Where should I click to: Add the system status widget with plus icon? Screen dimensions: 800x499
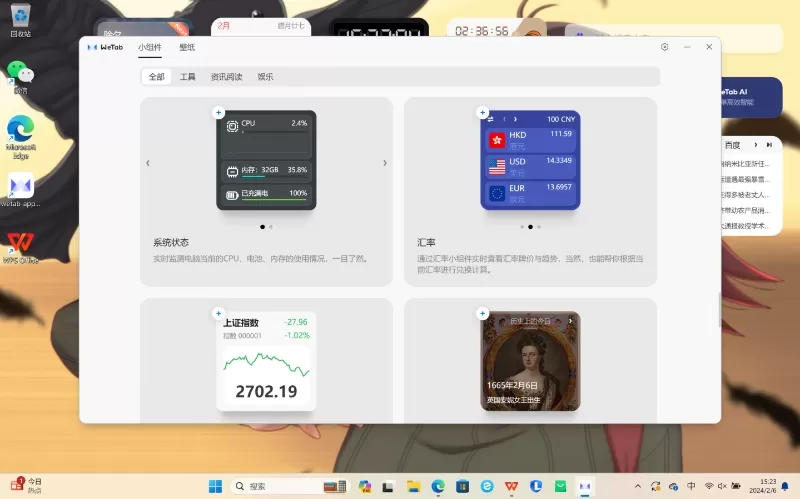tap(218, 113)
